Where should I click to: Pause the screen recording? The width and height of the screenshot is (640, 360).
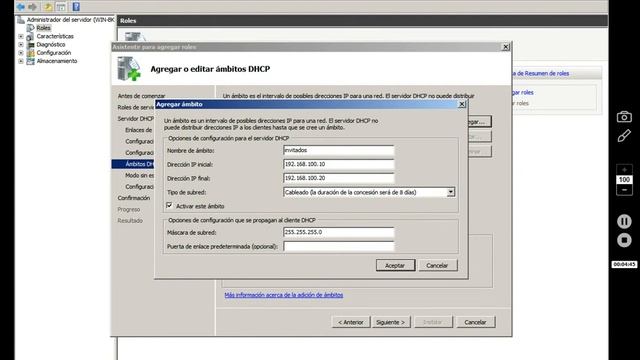click(624, 221)
